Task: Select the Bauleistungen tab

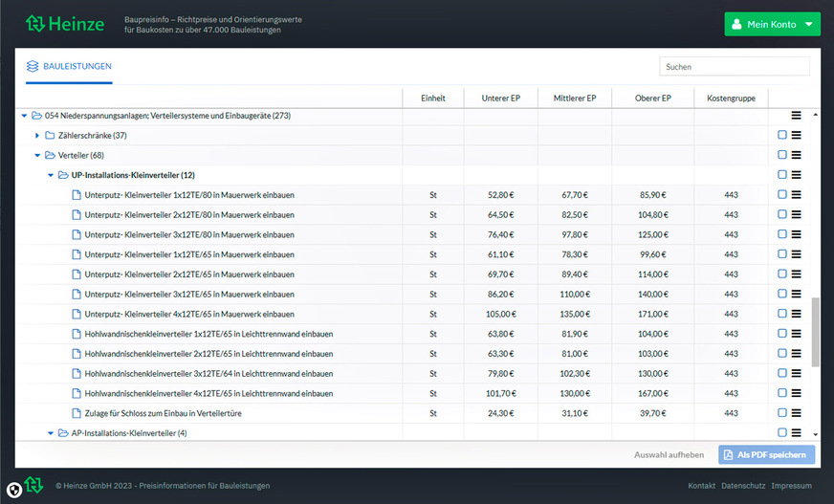Action: pos(69,67)
